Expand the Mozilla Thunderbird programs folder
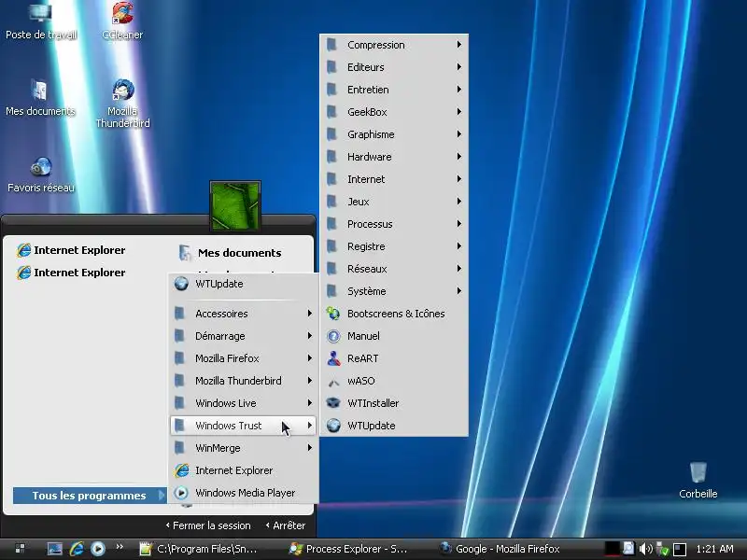747x560 pixels. coord(244,381)
